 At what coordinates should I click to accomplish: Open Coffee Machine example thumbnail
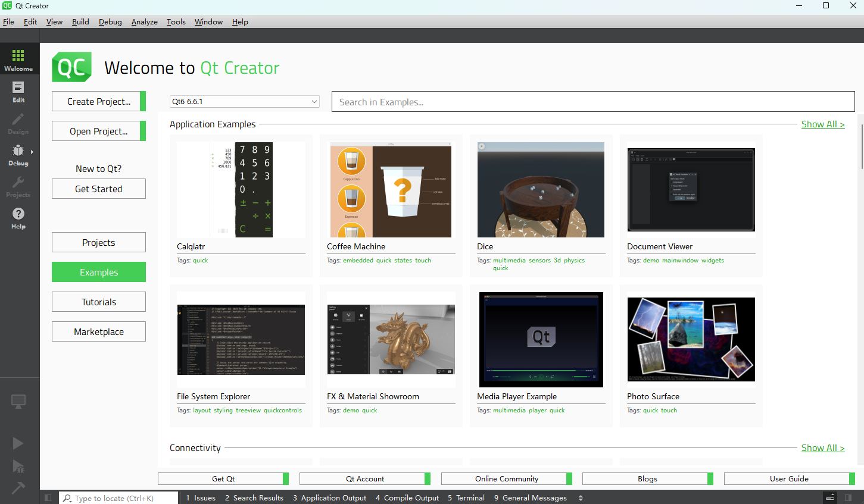391,190
